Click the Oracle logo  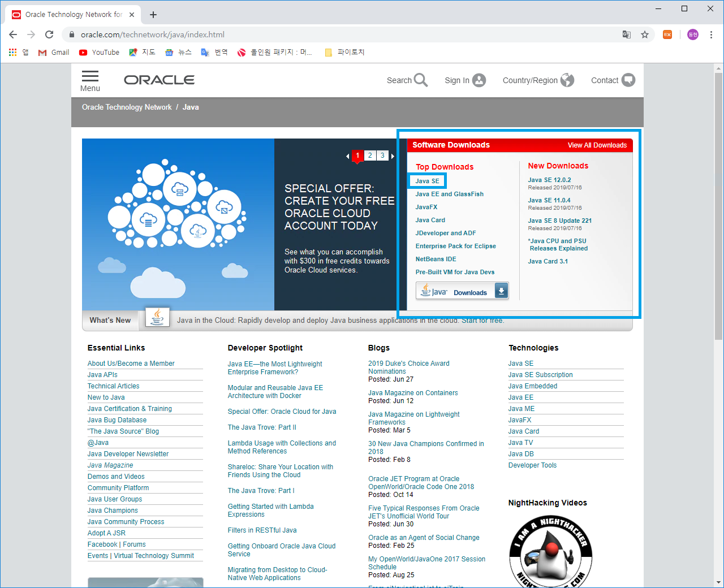160,80
